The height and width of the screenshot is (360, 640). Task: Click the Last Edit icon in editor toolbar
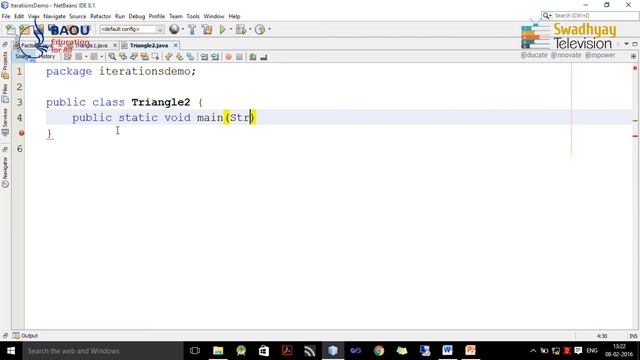[x=67, y=57]
